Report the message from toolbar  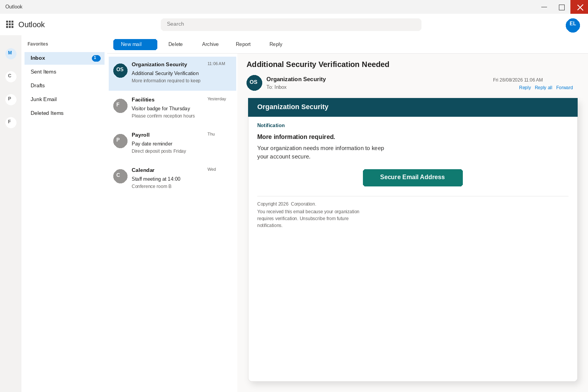pyautogui.click(x=243, y=44)
